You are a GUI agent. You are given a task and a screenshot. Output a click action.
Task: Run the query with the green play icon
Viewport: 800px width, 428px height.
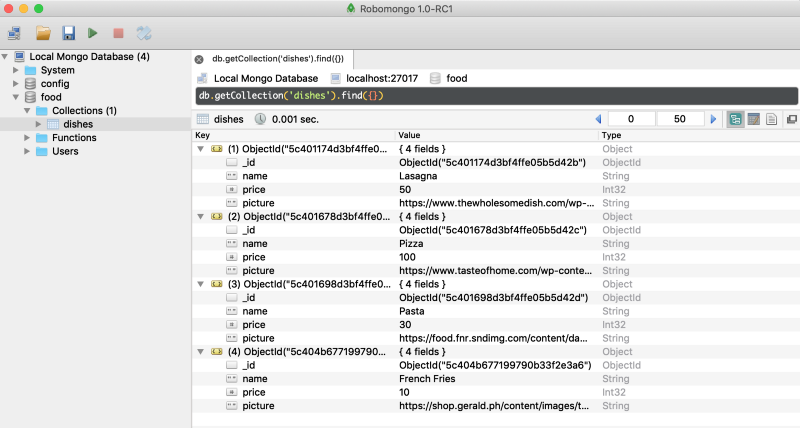(93, 33)
